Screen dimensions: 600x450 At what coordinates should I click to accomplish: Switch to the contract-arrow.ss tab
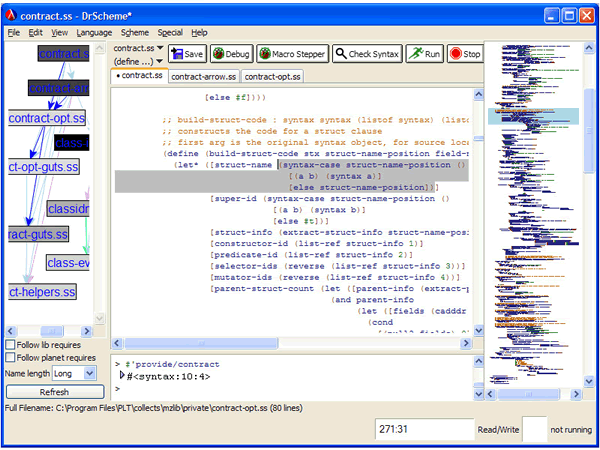coord(203,76)
